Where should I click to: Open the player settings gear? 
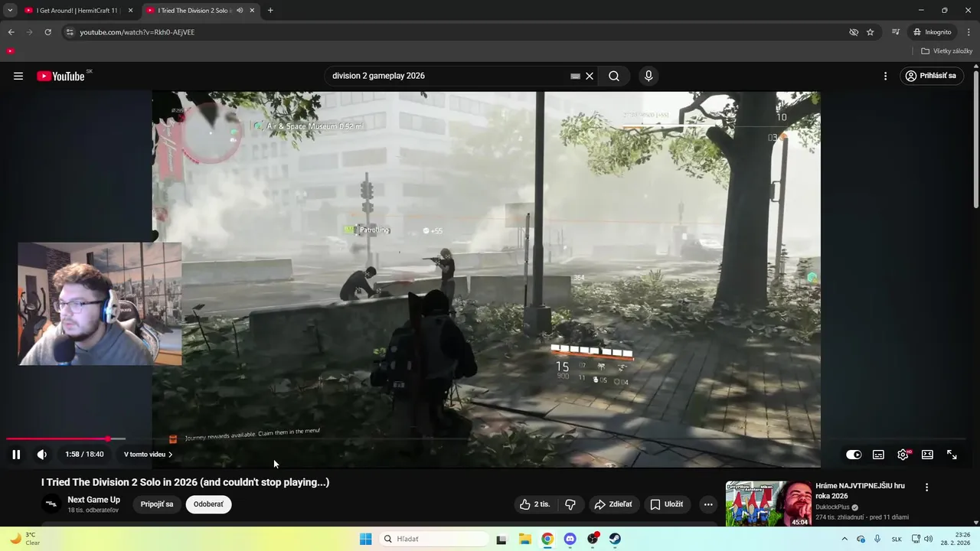[x=903, y=455]
